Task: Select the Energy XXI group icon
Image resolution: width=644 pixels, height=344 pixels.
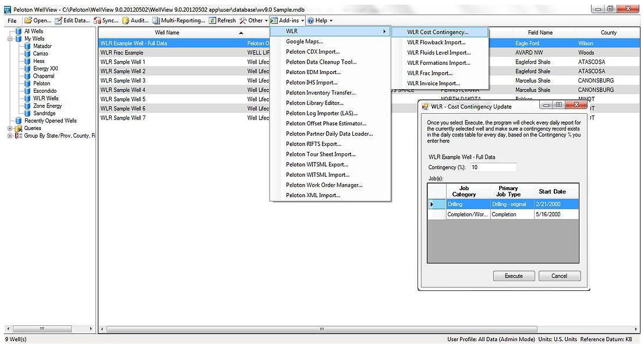Action: click(x=27, y=68)
